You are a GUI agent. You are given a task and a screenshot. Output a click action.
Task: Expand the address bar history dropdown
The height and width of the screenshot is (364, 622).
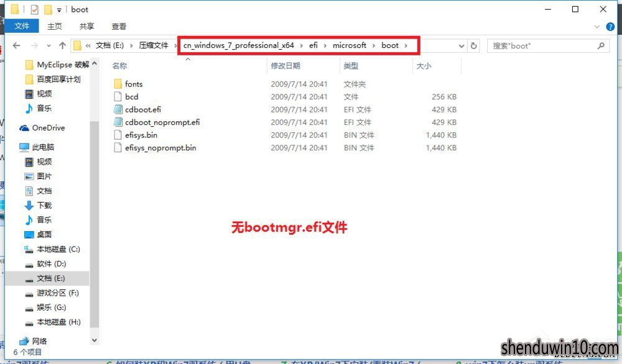[462, 46]
